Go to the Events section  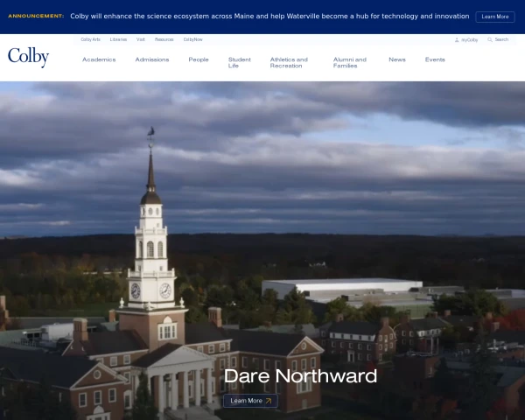point(435,59)
